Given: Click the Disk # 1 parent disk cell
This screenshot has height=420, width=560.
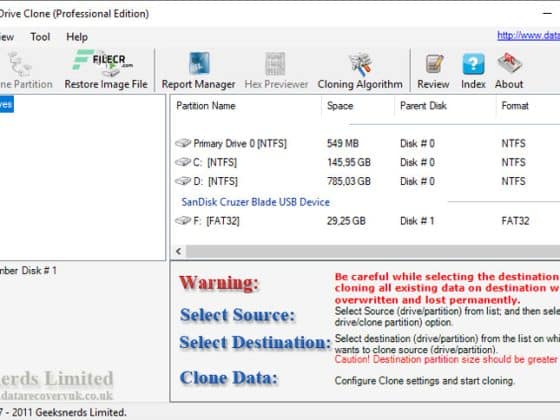Looking at the screenshot, I should click(x=417, y=221).
